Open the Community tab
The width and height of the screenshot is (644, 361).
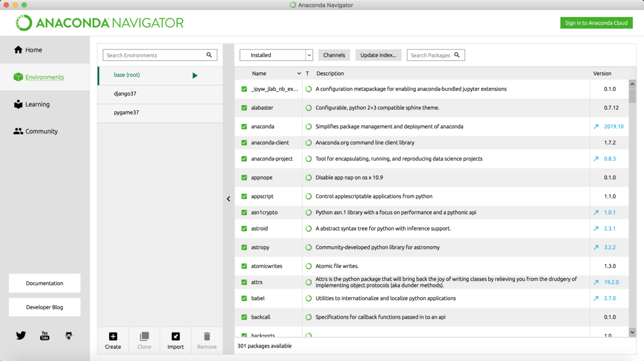pos(45,131)
